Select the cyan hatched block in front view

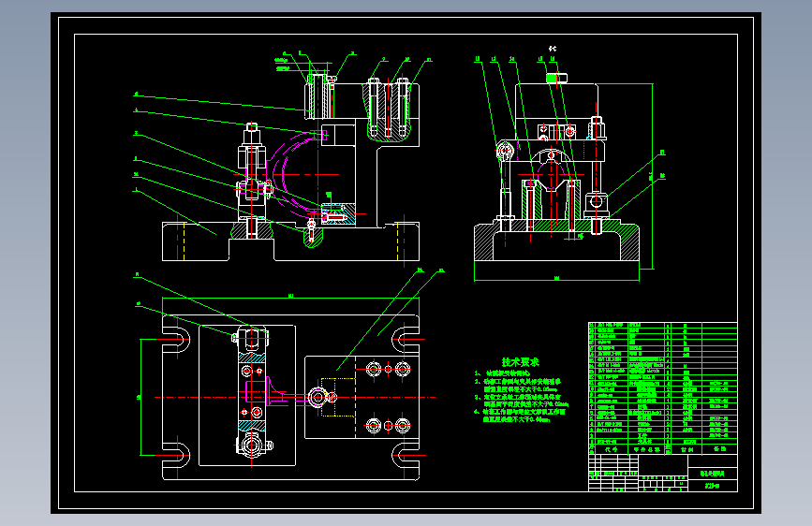pos(339,213)
